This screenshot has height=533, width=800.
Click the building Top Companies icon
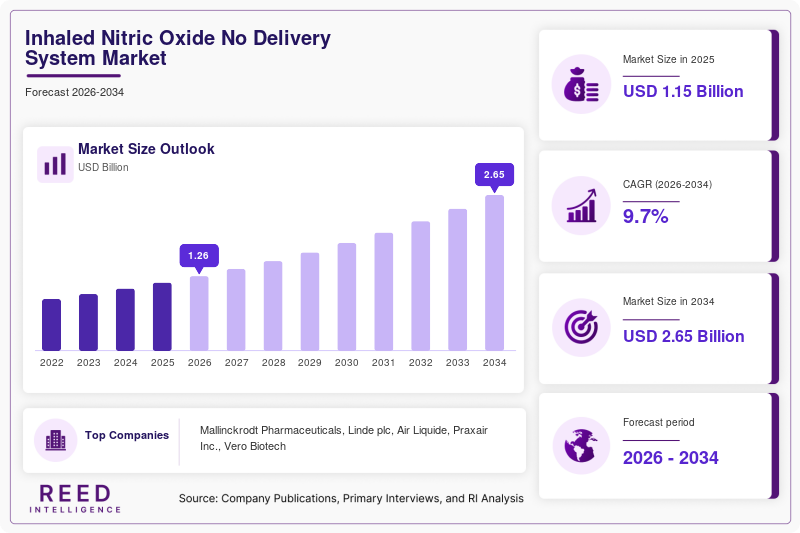pos(56,440)
